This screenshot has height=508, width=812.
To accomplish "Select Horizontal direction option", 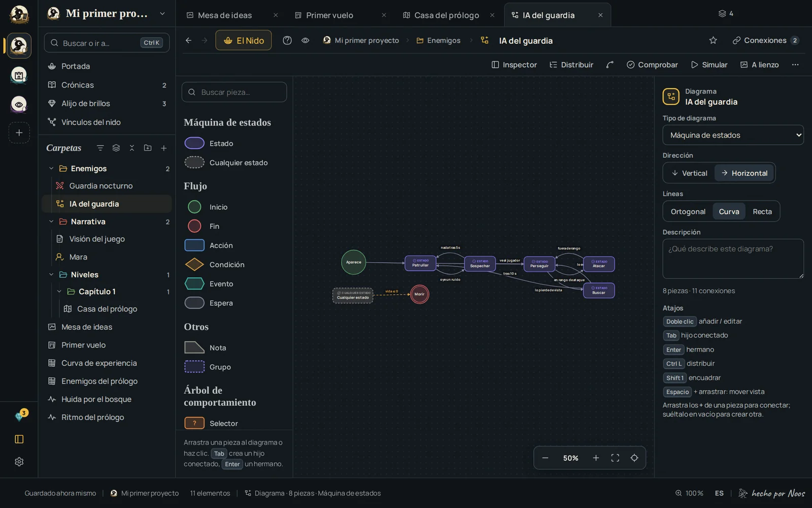I will pos(745,173).
